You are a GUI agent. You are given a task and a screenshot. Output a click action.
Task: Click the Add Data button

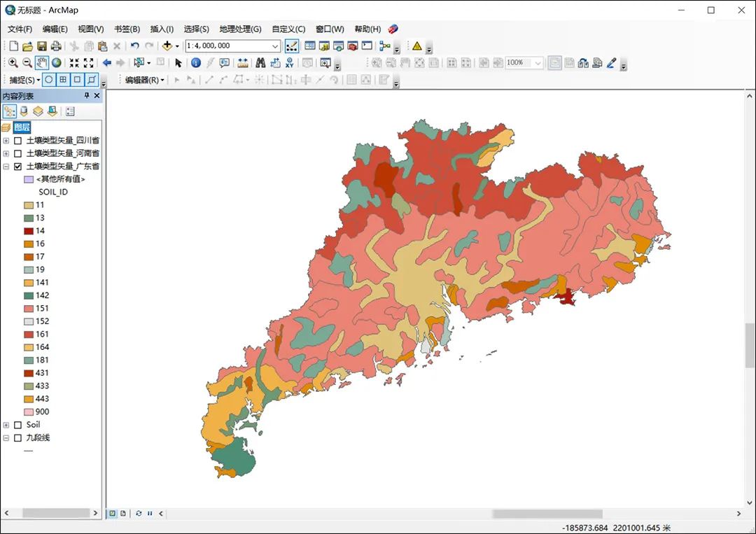(167, 45)
